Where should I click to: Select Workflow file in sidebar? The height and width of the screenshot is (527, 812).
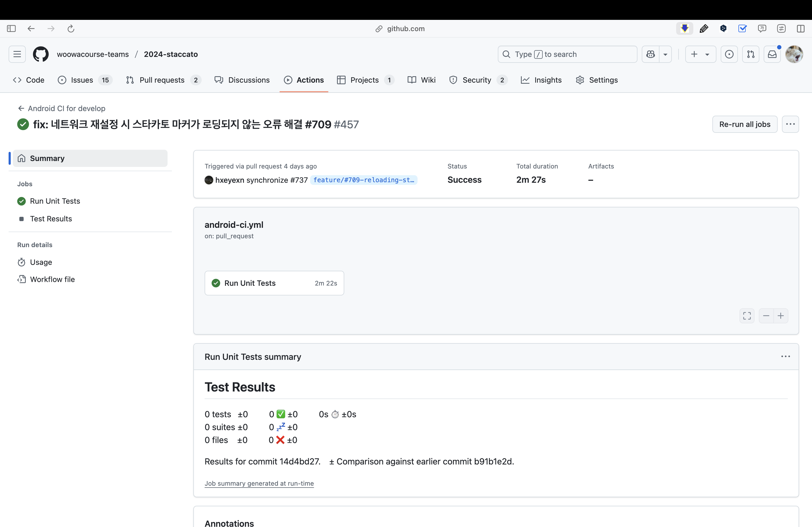(x=52, y=279)
